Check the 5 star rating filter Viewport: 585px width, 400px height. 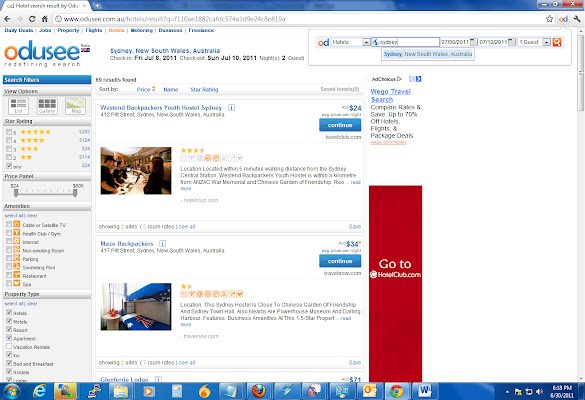click(x=9, y=132)
